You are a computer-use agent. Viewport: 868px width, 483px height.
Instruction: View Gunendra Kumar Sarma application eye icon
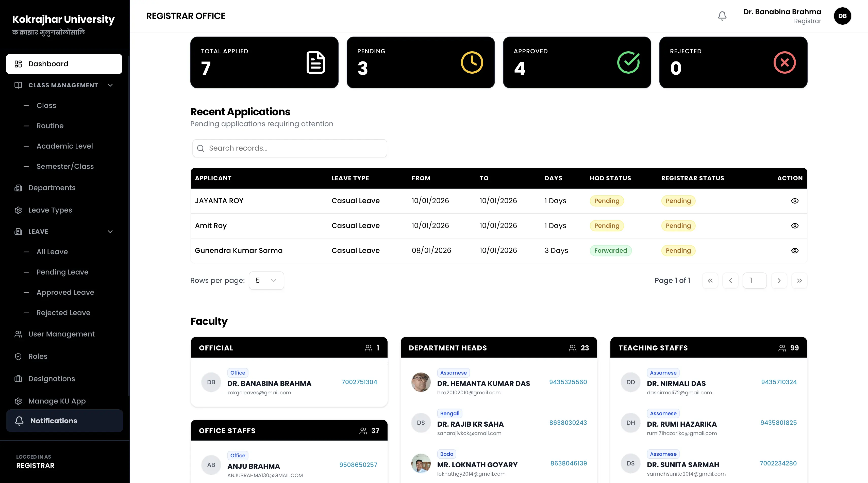(x=795, y=251)
